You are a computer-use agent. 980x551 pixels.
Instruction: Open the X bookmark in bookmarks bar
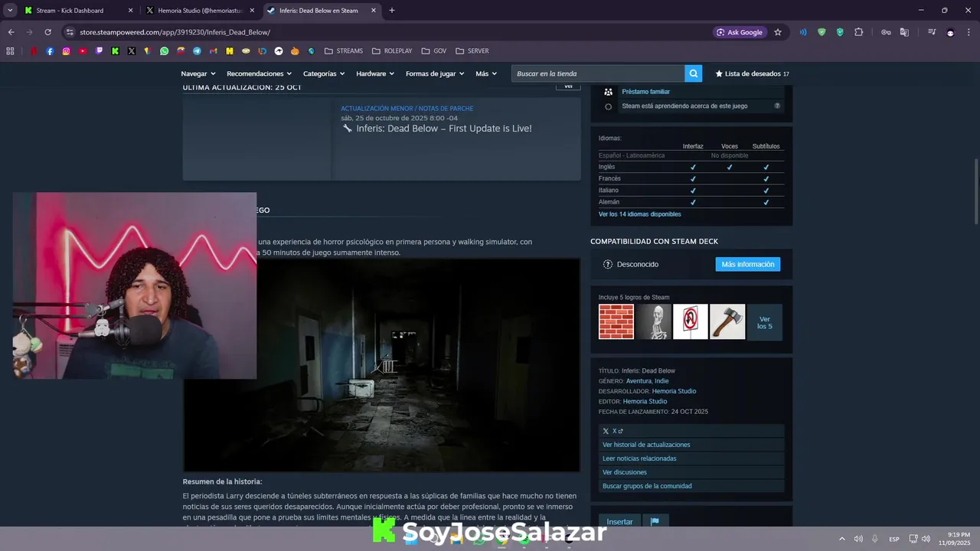point(132,51)
